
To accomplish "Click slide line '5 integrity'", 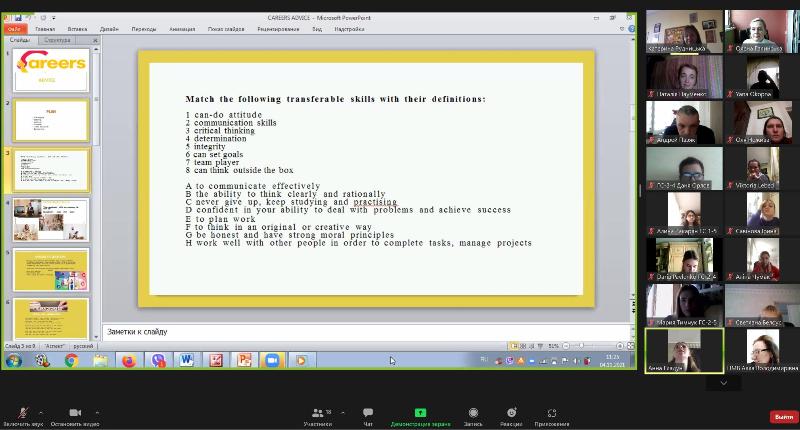I will click(206, 146).
